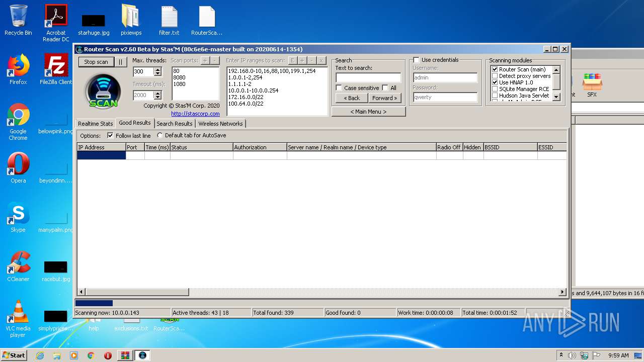The width and height of the screenshot is (644, 362).
Task: Select Default tab for AutoSave radio
Action: (x=160, y=135)
